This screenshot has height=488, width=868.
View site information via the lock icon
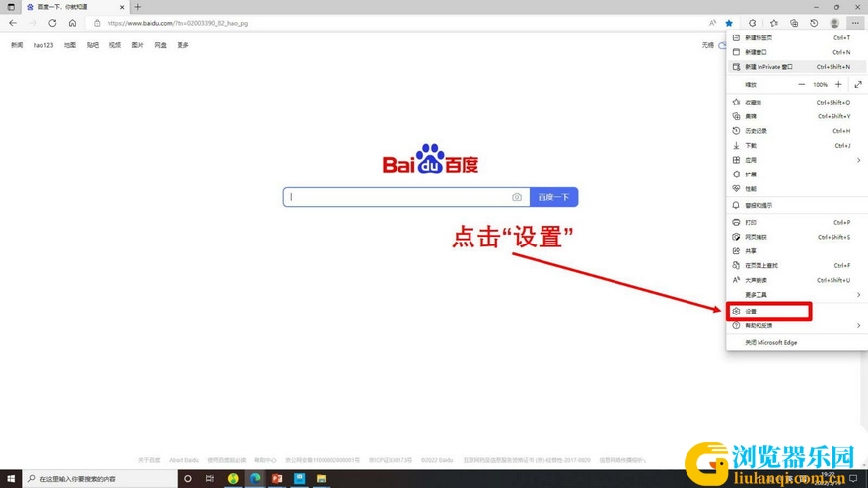click(x=97, y=23)
